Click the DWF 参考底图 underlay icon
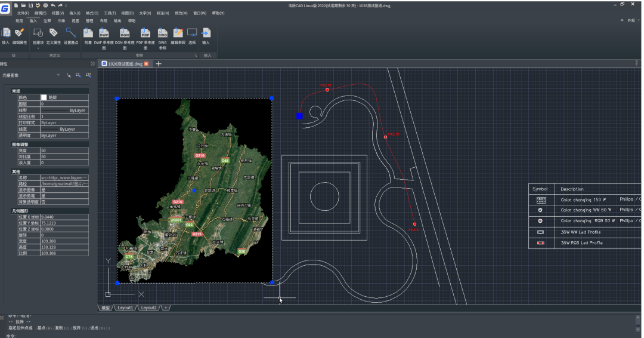The image size is (644, 338). [x=104, y=33]
